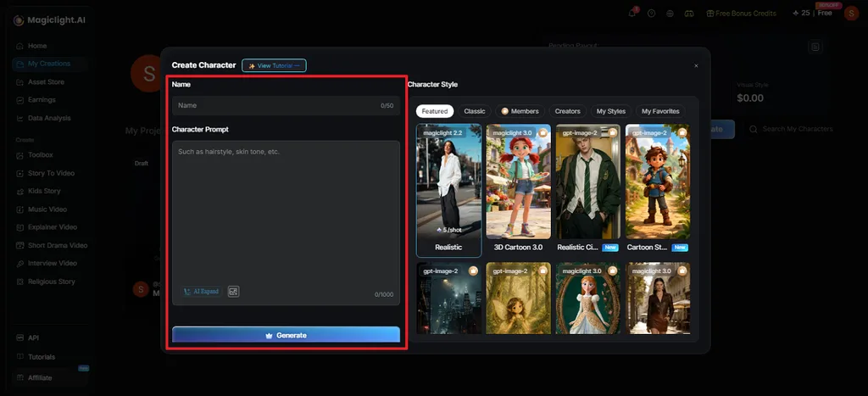Click Free Bonus Credits

click(x=741, y=14)
